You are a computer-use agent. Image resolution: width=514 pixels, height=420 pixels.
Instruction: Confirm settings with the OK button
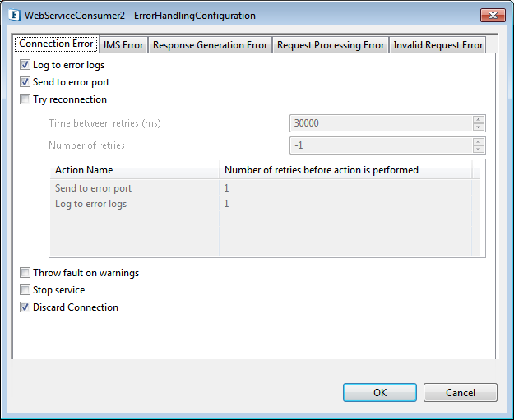380,393
